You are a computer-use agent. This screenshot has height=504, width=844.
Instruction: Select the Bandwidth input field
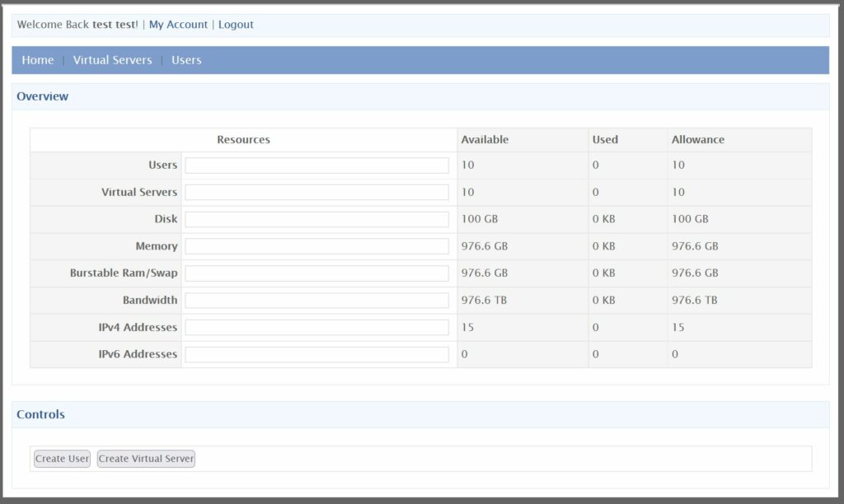[x=317, y=300]
